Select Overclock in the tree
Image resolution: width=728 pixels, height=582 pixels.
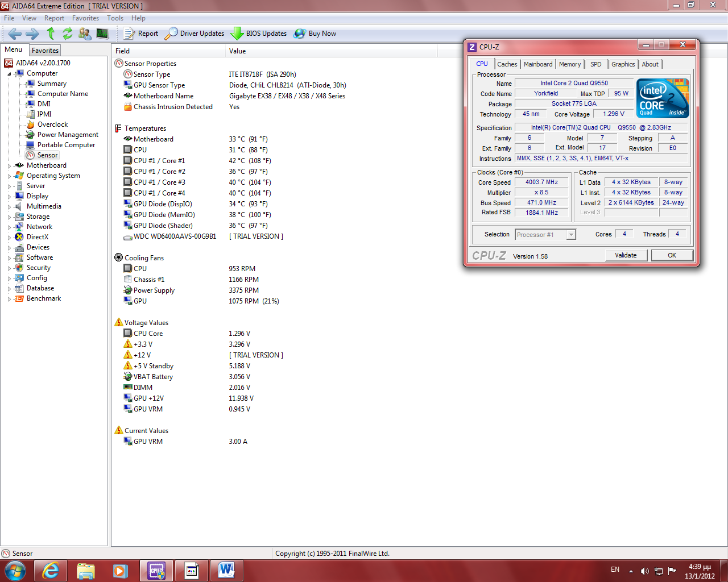[x=52, y=124]
